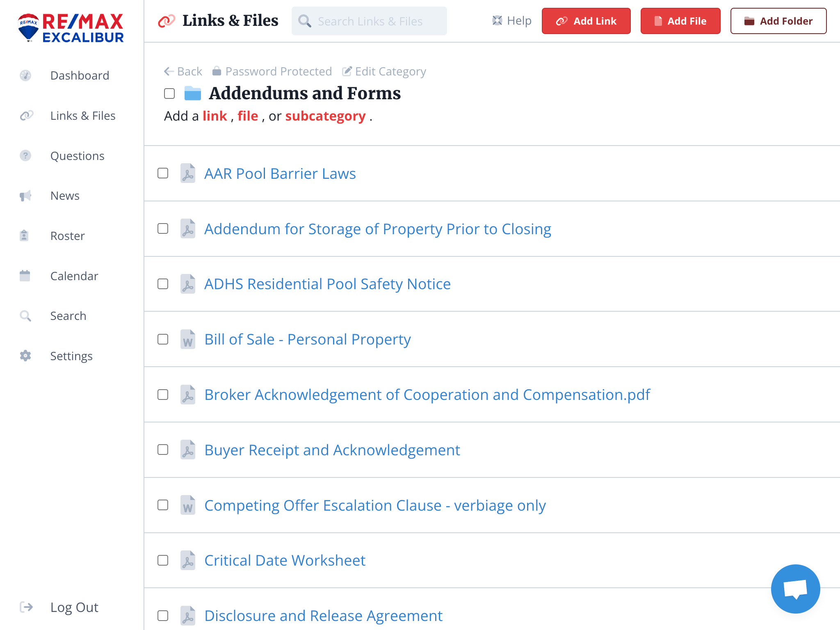Check the Addendums and Forms folder checkbox

(x=169, y=94)
